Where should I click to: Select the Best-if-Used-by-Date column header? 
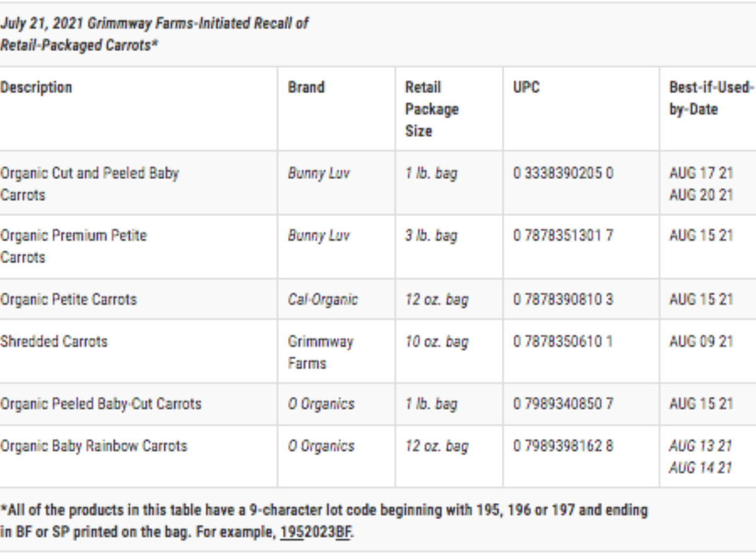[x=711, y=98]
